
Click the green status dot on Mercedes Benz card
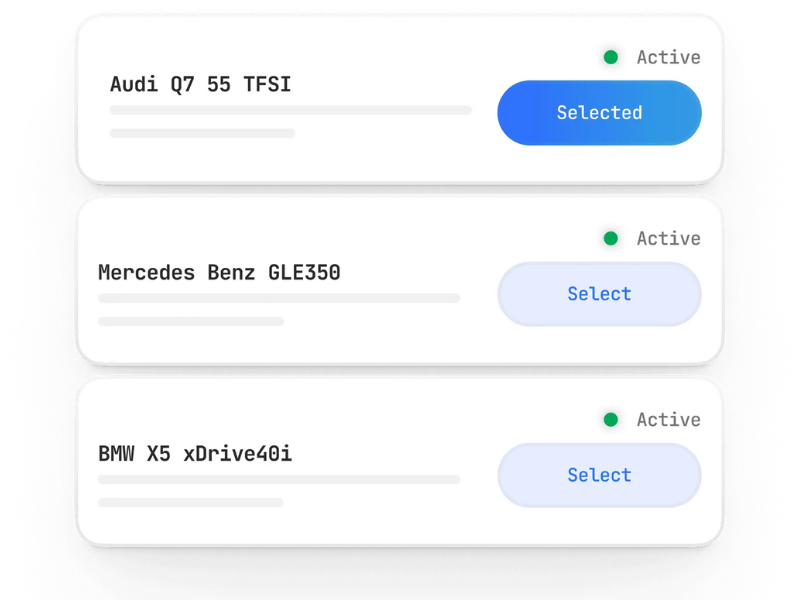pos(611,239)
